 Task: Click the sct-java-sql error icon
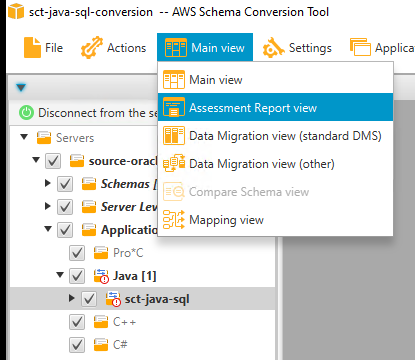coord(113,299)
